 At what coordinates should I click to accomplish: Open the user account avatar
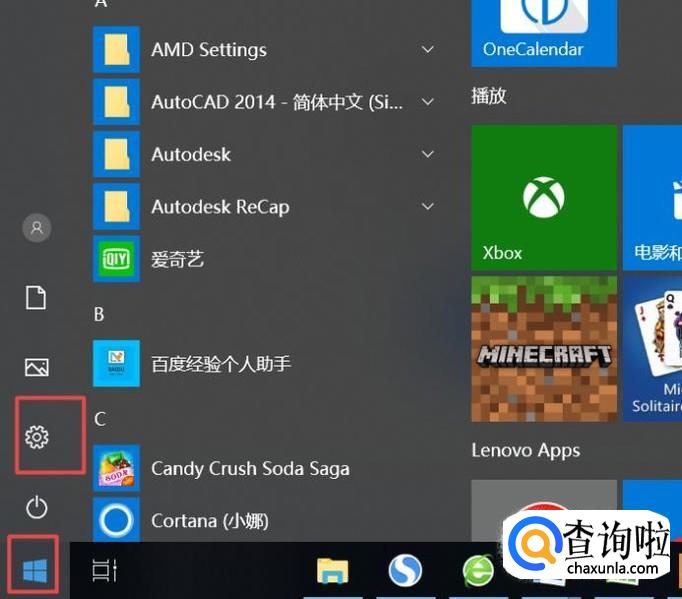point(37,228)
